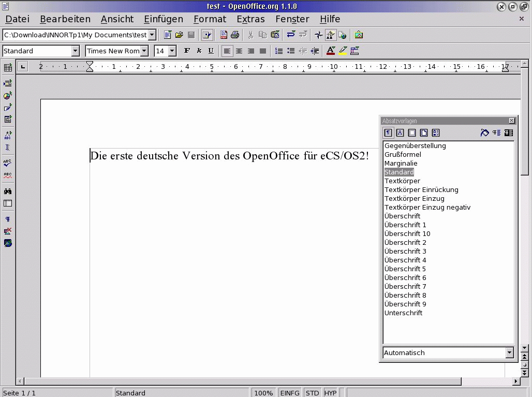
Task: Create a new document with toolbar icon
Action: (167, 35)
